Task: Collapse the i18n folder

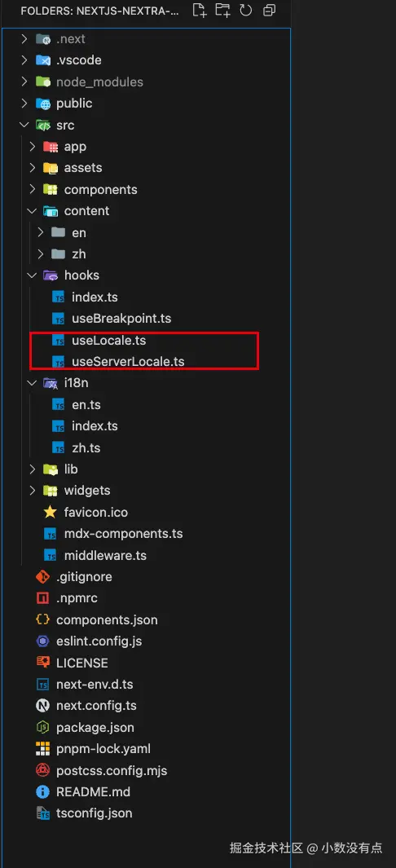Action: click(x=32, y=383)
